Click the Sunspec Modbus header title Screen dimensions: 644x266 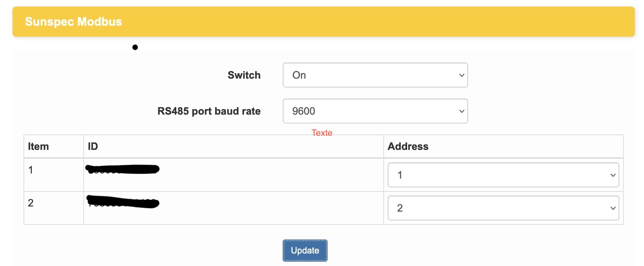73,22
